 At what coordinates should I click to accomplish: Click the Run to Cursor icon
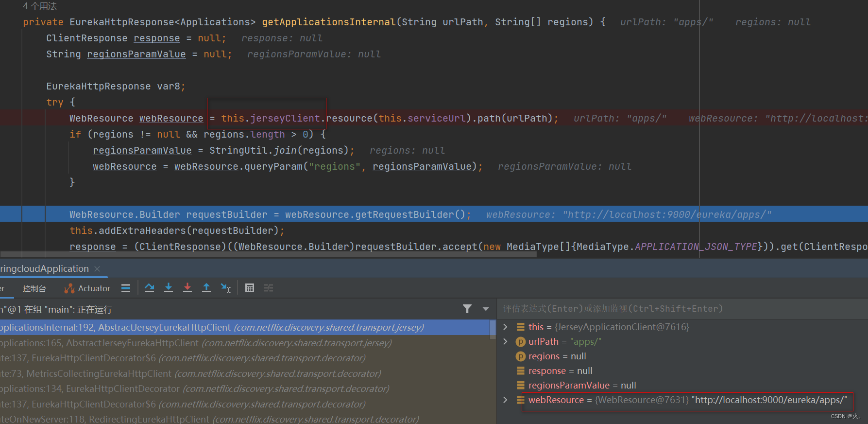[x=226, y=288]
